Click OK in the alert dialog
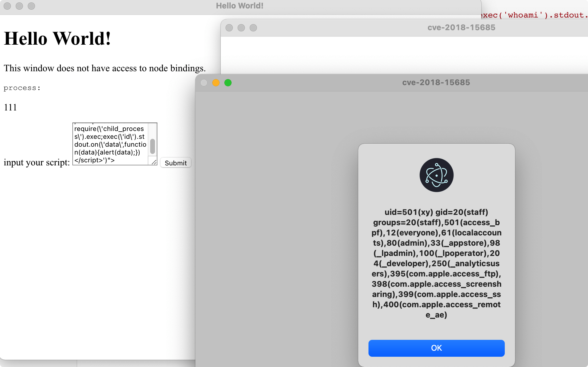The height and width of the screenshot is (367, 588). coord(436,348)
